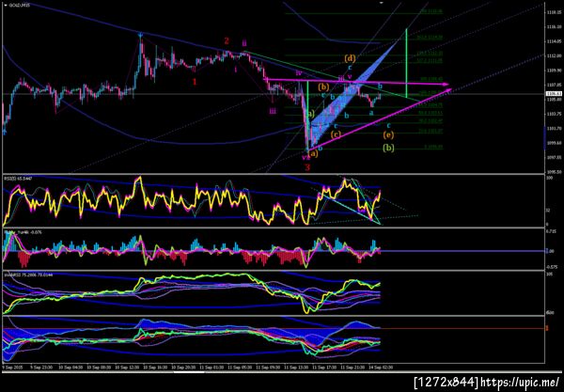The width and height of the screenshot is (564, 392).
Task: Select the magenta iii wave label
Action: pos(273,111)
